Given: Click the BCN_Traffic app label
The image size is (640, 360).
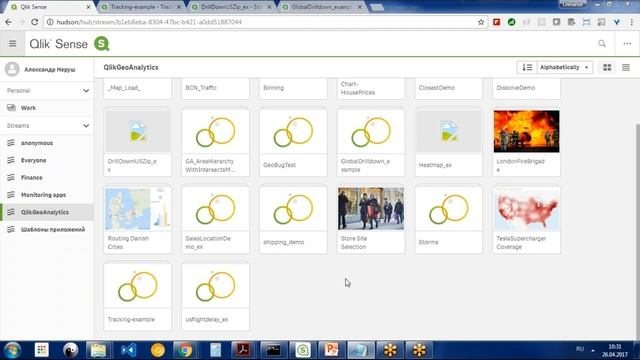Looking at the screenshot, I should tap(201, 88).
